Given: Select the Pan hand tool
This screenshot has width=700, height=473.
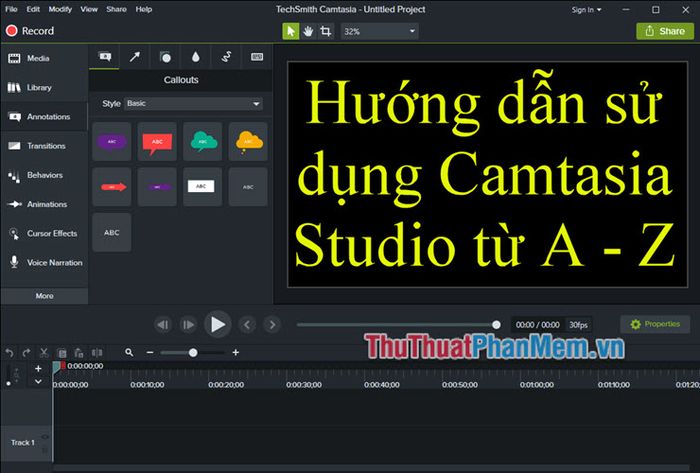Looking at the screenshot, I should click(308, 31).
